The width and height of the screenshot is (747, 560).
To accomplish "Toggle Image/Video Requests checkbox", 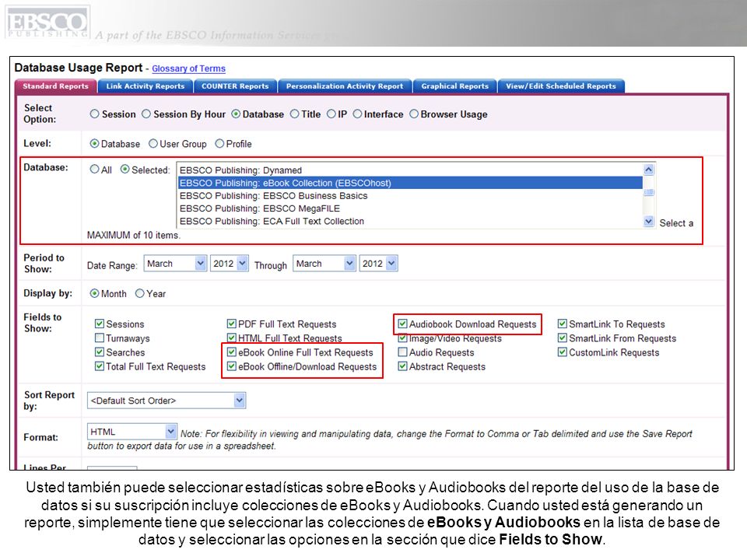I will (x=402, y=338).
